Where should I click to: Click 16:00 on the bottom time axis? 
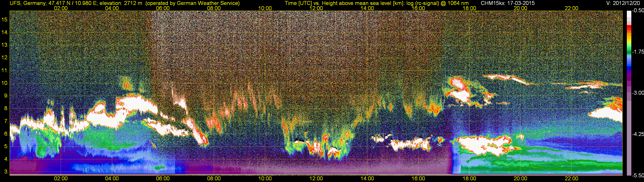pos(418,179)
